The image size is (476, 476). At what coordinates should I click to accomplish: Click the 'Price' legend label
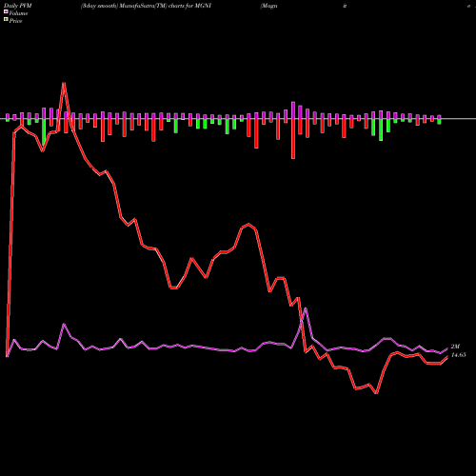[15, 21]
